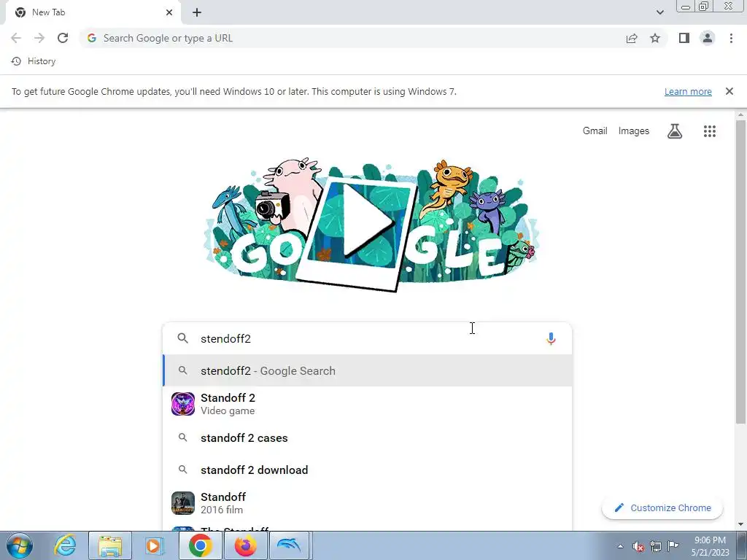Click the page vertical scrollbar
This screenshot has width=747, height=560.
[x=740, y=271]
